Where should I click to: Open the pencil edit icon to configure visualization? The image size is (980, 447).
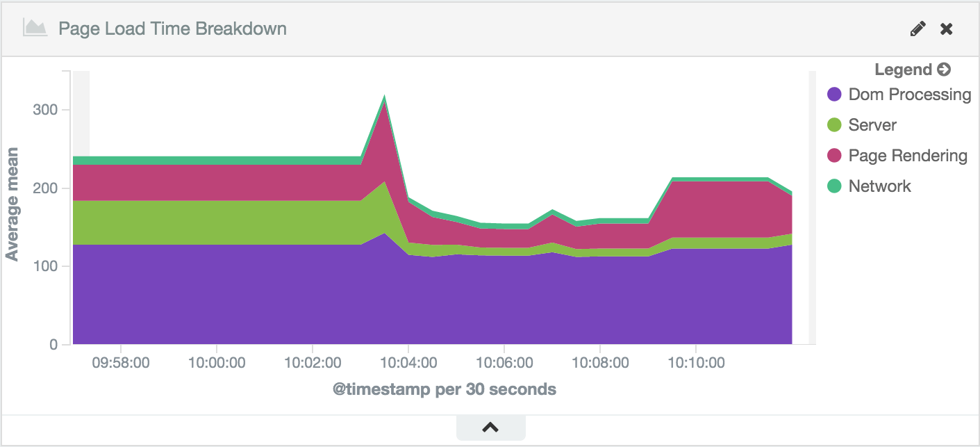[x=917, y=28]
